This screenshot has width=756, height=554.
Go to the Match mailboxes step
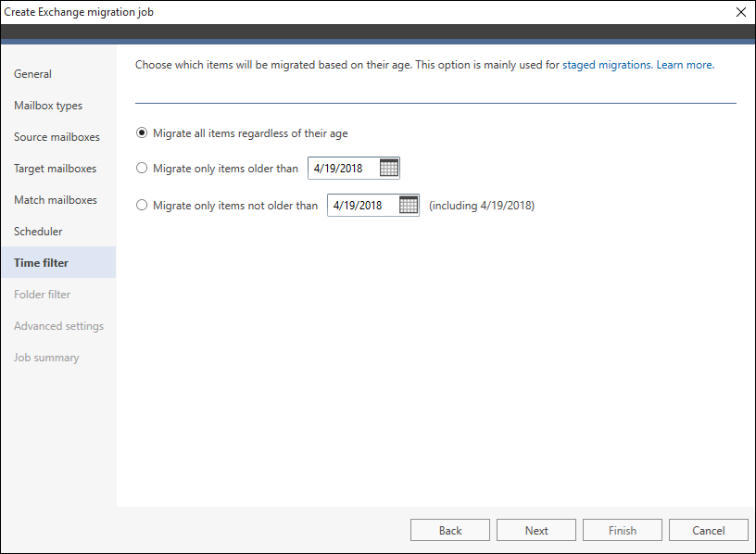point(58,200)
